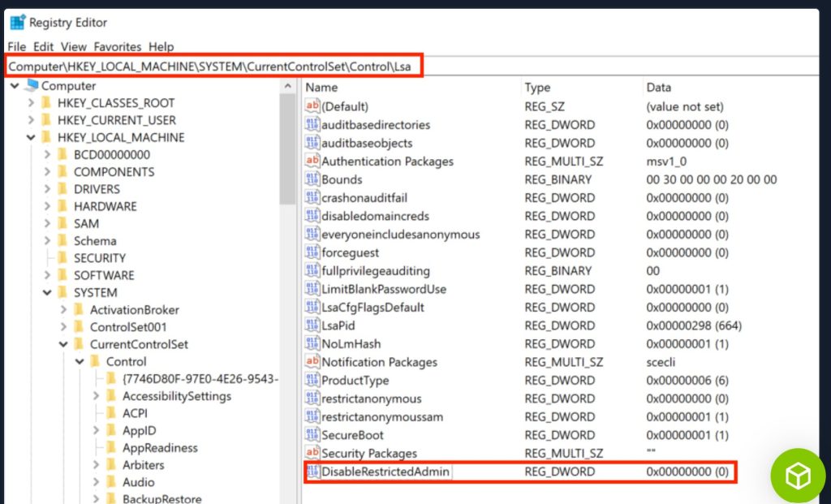Click the restrictanonymoussam DWORD icon
Screen dimensions: 831x504
coord(312,416)
